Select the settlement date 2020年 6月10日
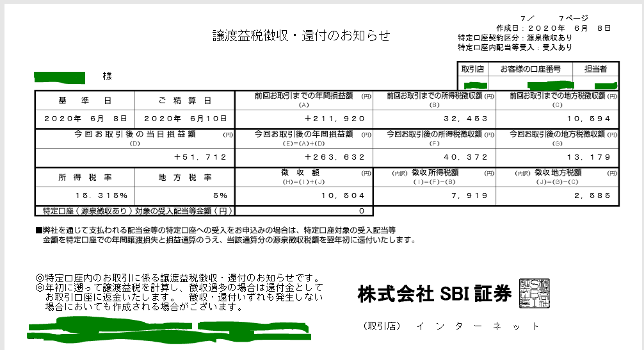Viewport: 644px width, 350px height. coord(185,119)
